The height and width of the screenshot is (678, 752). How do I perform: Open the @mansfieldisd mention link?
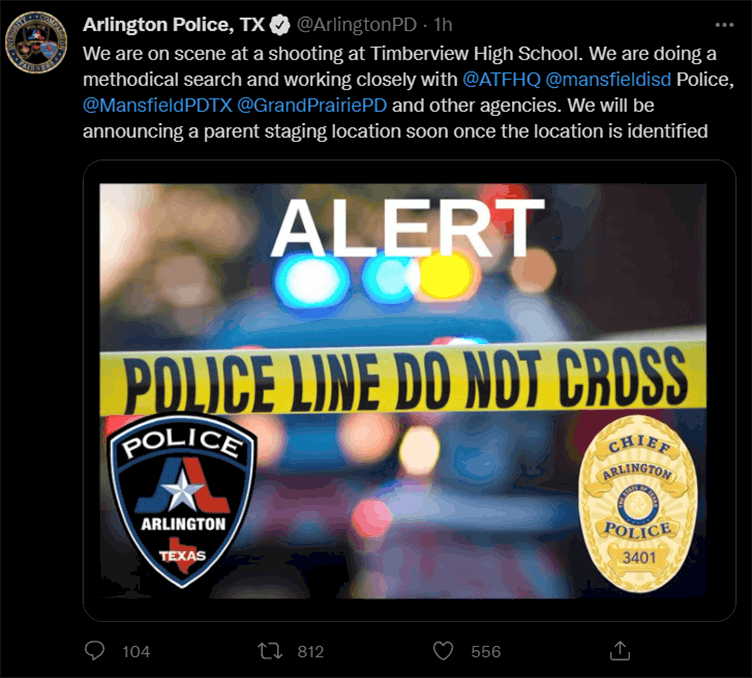click(608, 80)
